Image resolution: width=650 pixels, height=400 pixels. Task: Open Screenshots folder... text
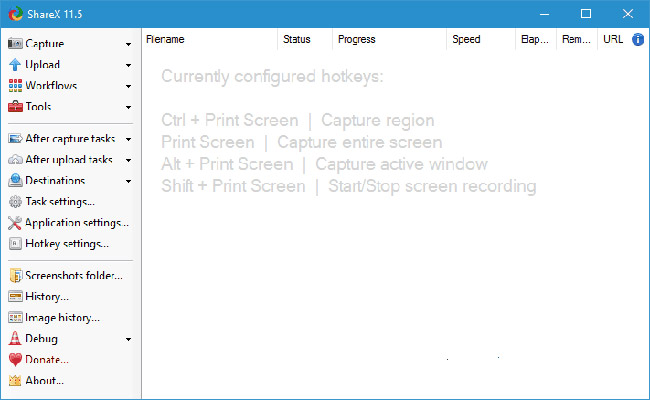click(74, 275)
